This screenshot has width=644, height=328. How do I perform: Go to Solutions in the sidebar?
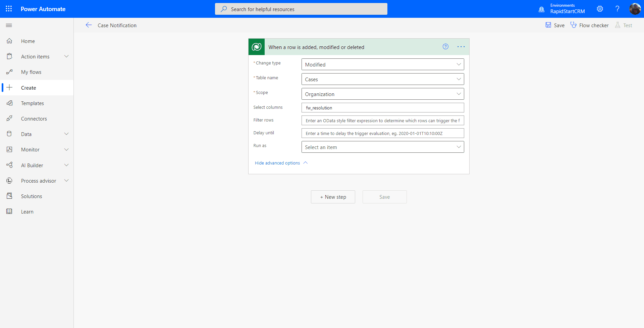pos(31,196)
